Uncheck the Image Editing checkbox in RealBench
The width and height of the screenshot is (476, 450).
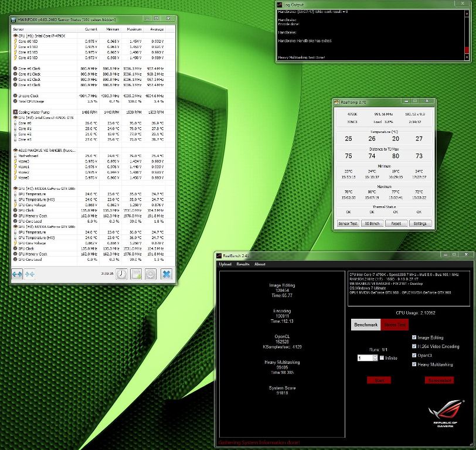pos(414,337)
